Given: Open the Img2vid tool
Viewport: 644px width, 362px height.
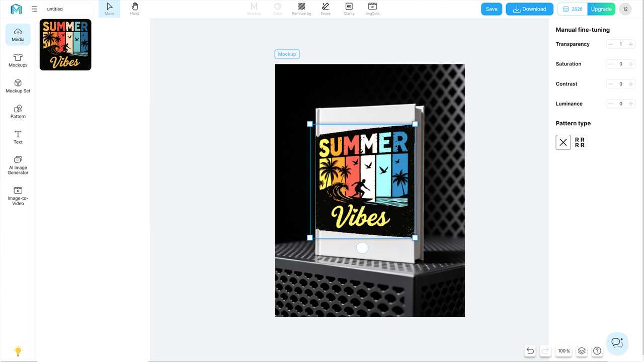Looking at the screenshot, I should [372, 9].
